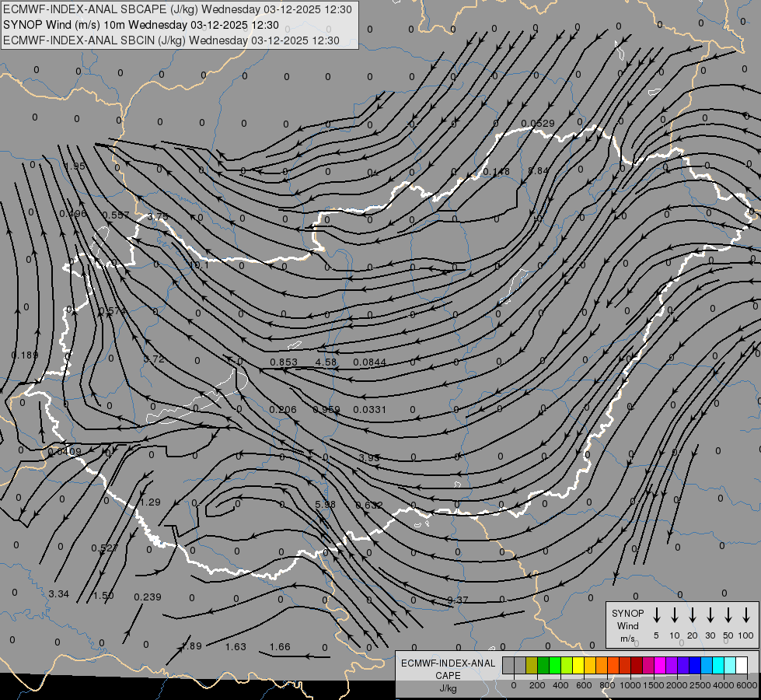Click the 3.34 CAPE value on the map
Screen dimensions: 761x700
tap(59, 593)
